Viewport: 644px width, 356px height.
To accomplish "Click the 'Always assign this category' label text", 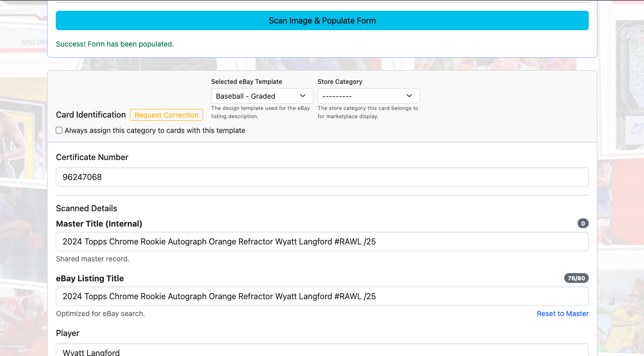I will (155, 130).
